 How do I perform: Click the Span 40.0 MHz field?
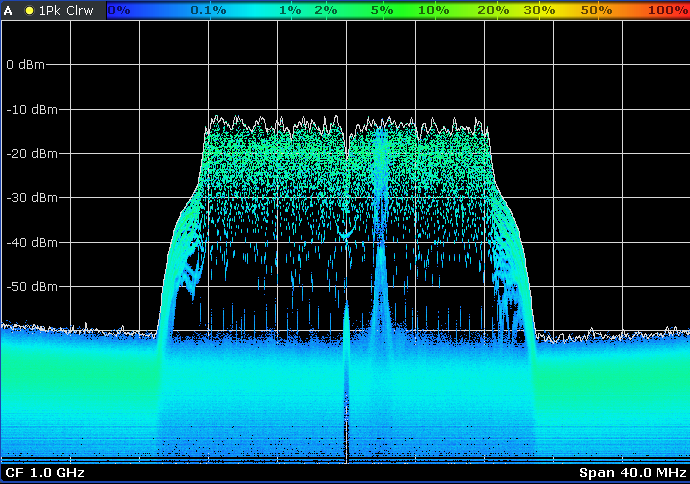pyautogui.click(x=632, y=472)
